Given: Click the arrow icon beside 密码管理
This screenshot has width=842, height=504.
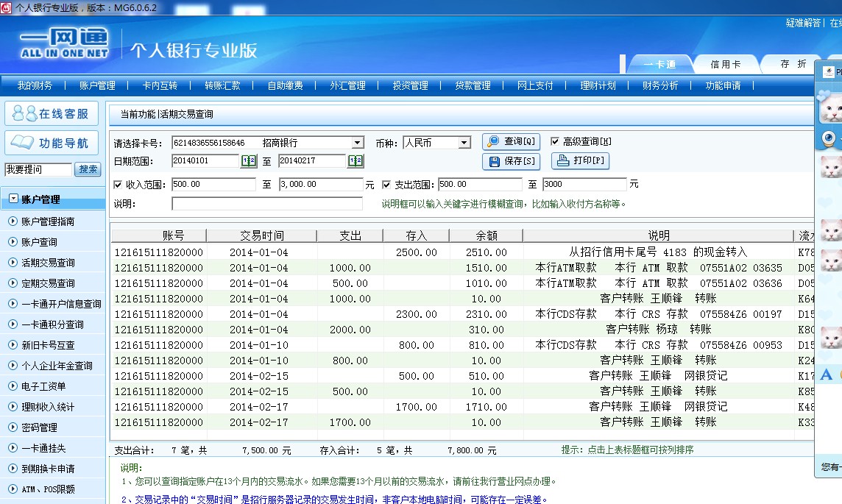Looking at the screenshot, I should point(13,427).
